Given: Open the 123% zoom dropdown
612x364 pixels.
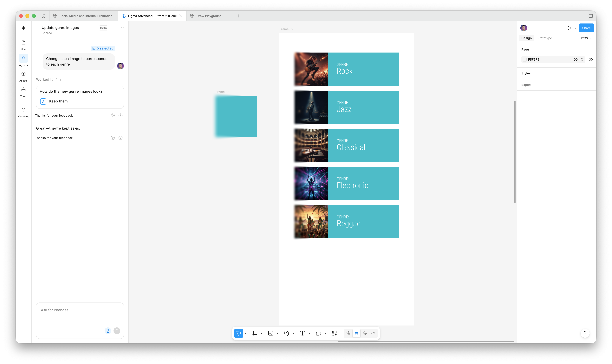Looking at the screenshot, I should [586, 38].
